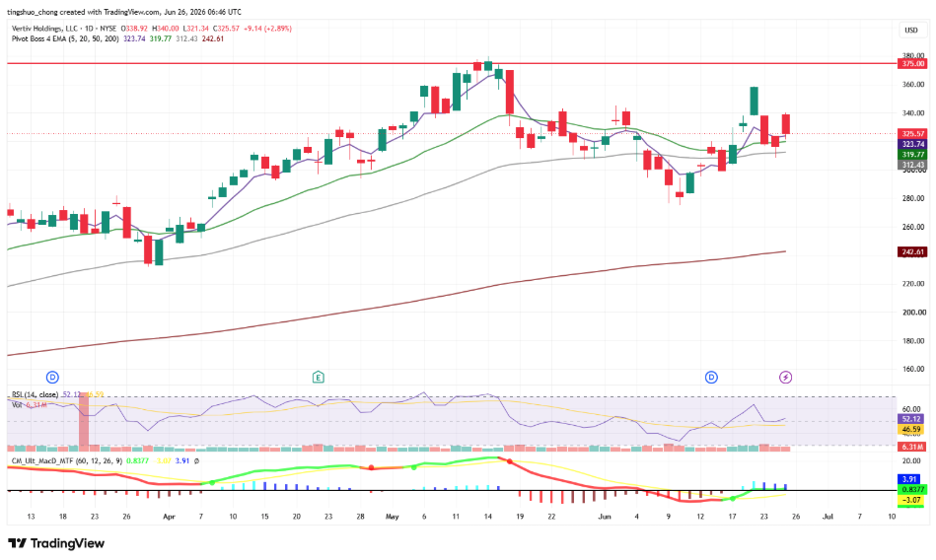Click the dividend D marker near June 12
Screen dimensions: 936x560
coord(711,377)
